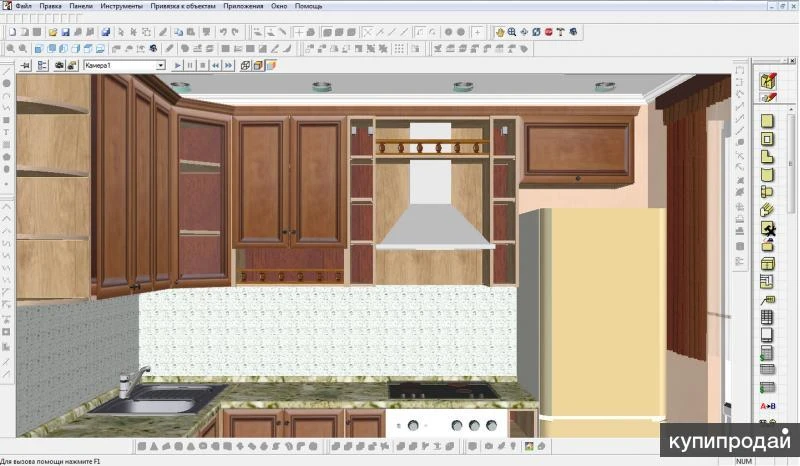Select the Pan hand tool

pyautogui.click(x=499, y=32)
